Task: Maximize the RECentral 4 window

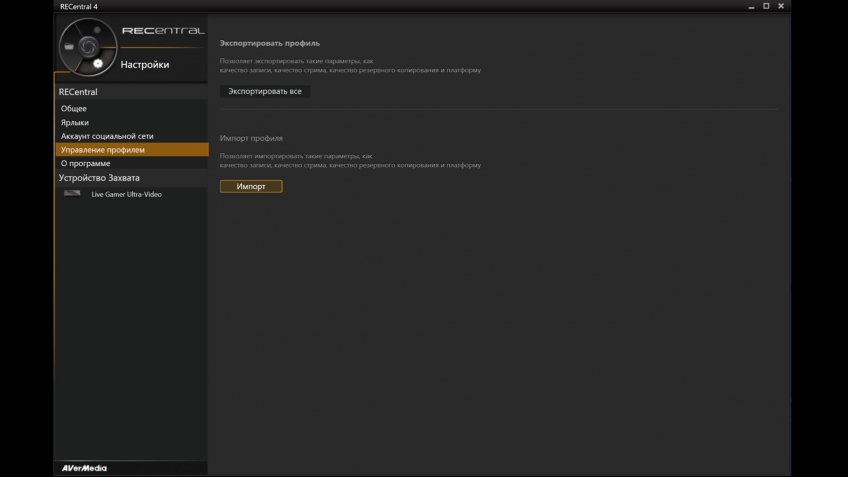Action: (766, 6)
